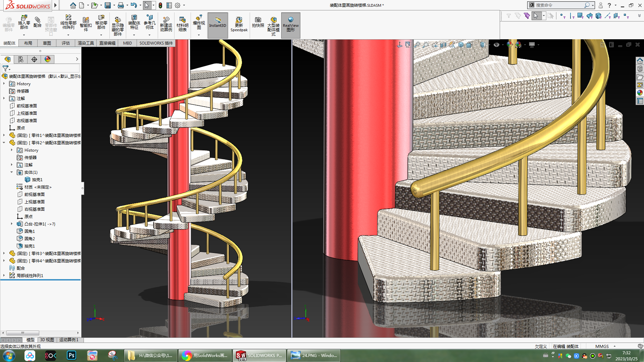Click the Take Snapshot (拍快照) camera tool
644x362 pixels.
(x=258, y=22)
